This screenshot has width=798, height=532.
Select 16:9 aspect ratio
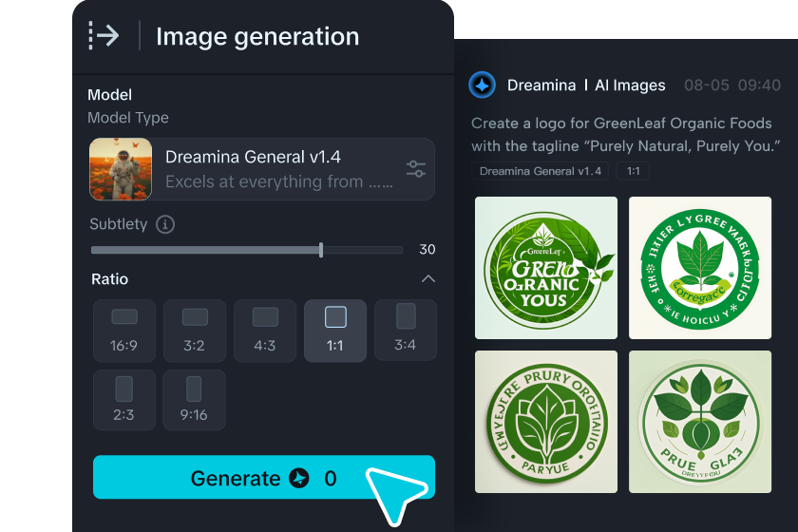(124, 331)
